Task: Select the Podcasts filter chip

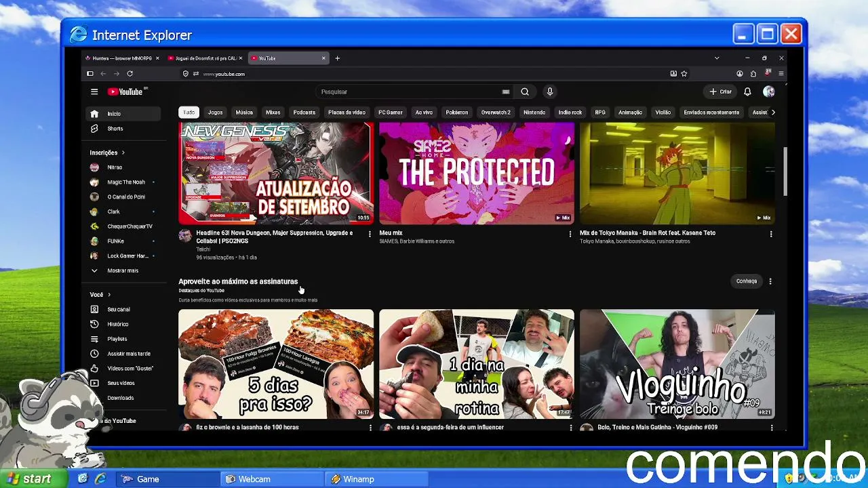Action: click(304, 113)
